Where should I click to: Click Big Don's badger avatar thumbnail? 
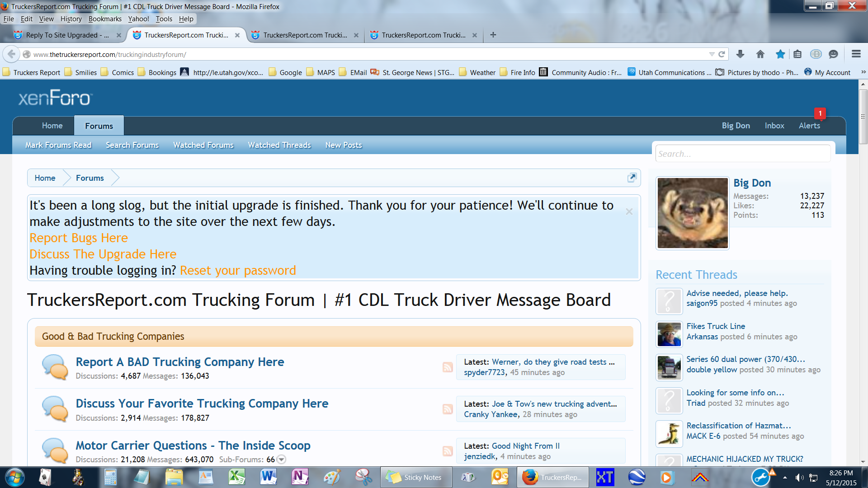coord(692,213)
